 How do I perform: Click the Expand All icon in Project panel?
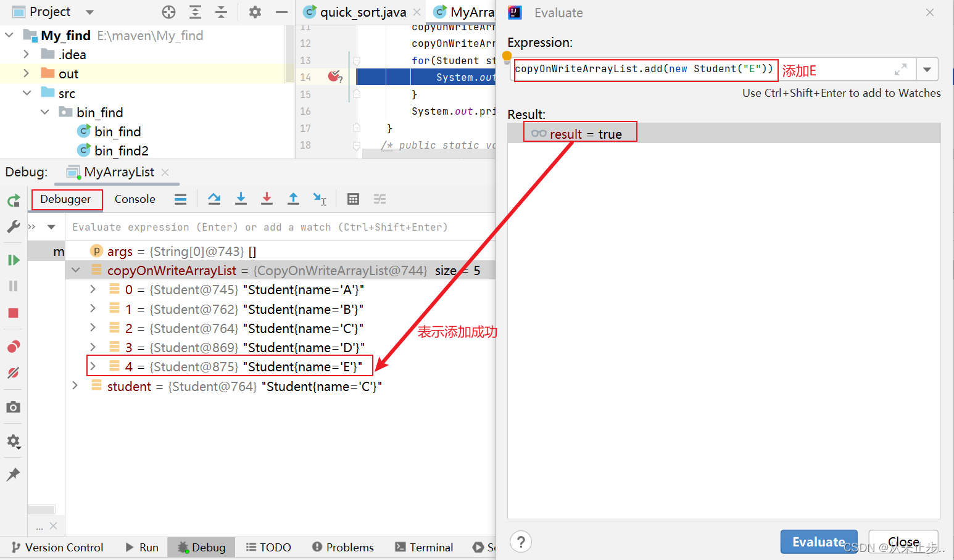195,12
